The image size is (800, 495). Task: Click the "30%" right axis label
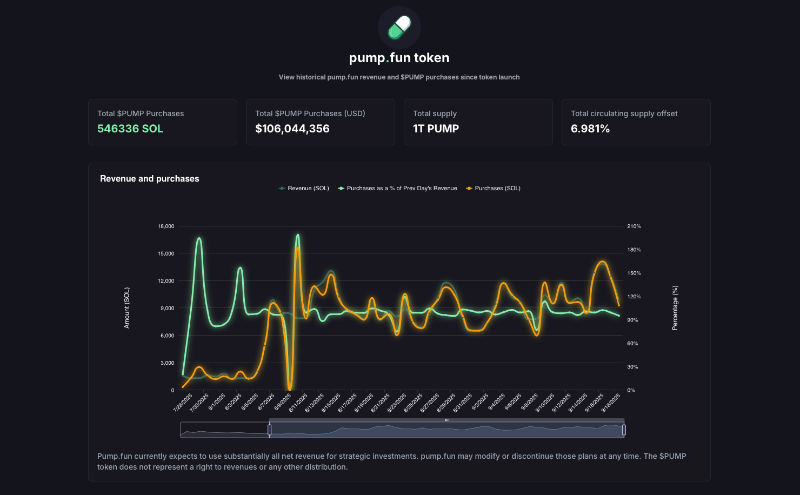tap(633, 367)
